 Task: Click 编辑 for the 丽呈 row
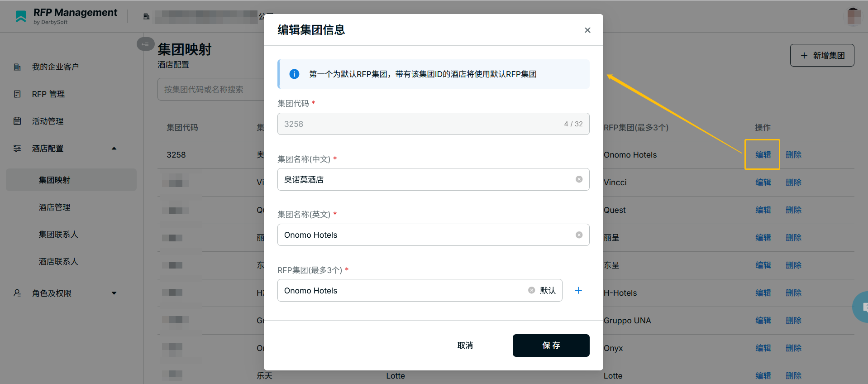tap(763, 238)
